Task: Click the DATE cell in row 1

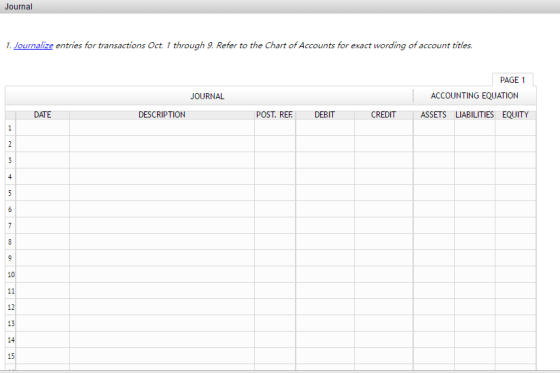Action: [42, 128]
